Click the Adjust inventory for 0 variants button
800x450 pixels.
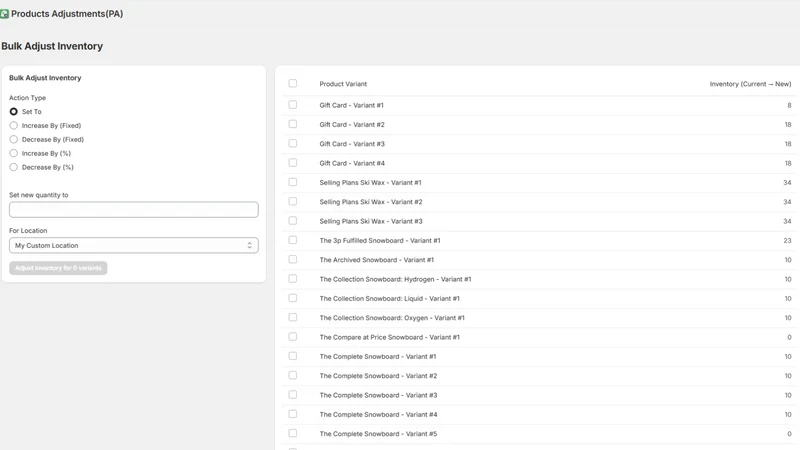(x=58, y=268)
